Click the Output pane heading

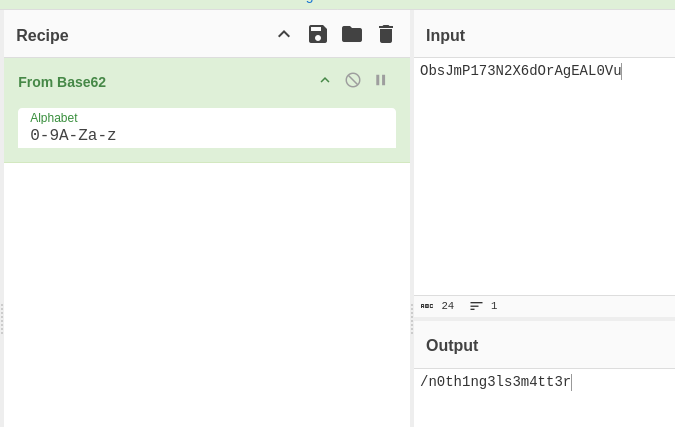[x=451, y=345]
